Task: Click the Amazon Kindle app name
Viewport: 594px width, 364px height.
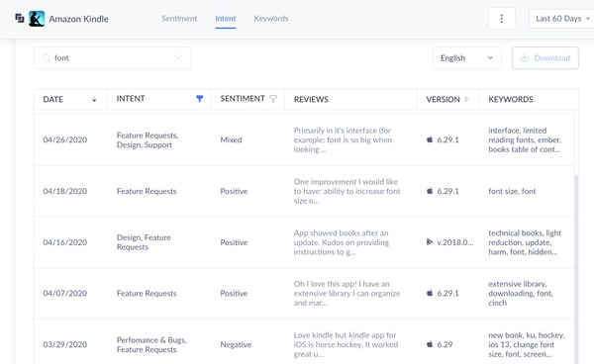Action: tap(78, 19)
